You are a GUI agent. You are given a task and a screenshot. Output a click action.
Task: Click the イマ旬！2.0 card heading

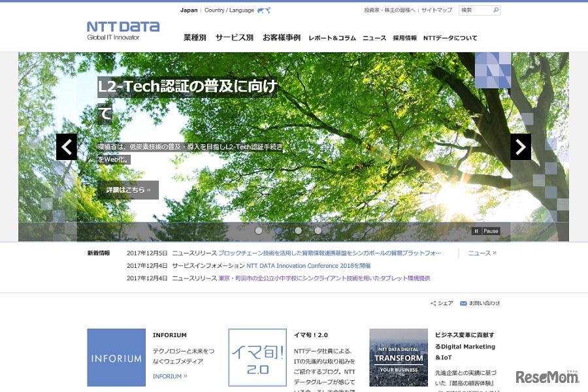tap(310, 335)
